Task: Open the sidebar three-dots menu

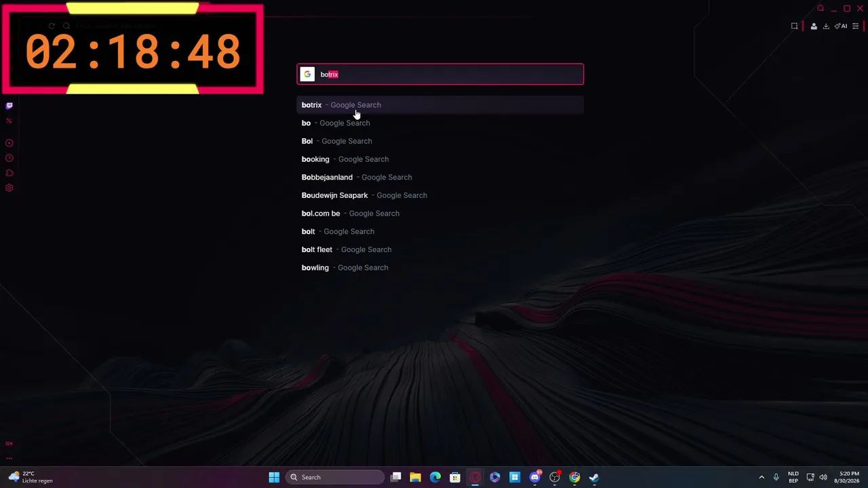Action: 9,458
